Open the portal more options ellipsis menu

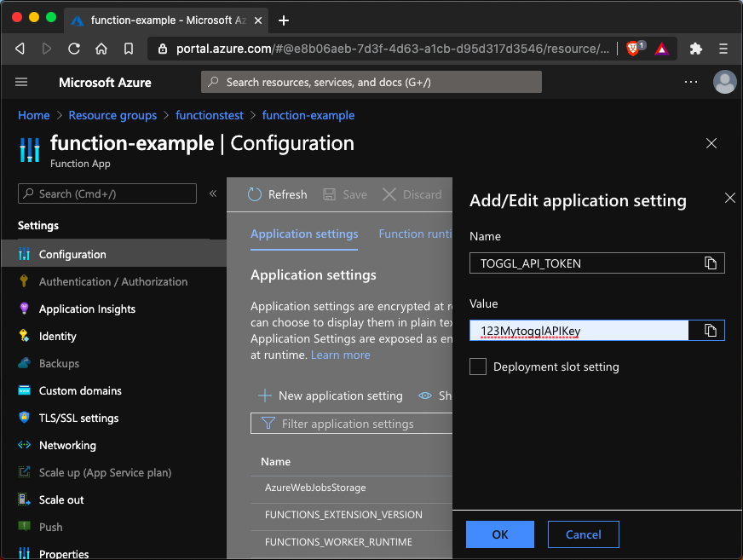692,82
